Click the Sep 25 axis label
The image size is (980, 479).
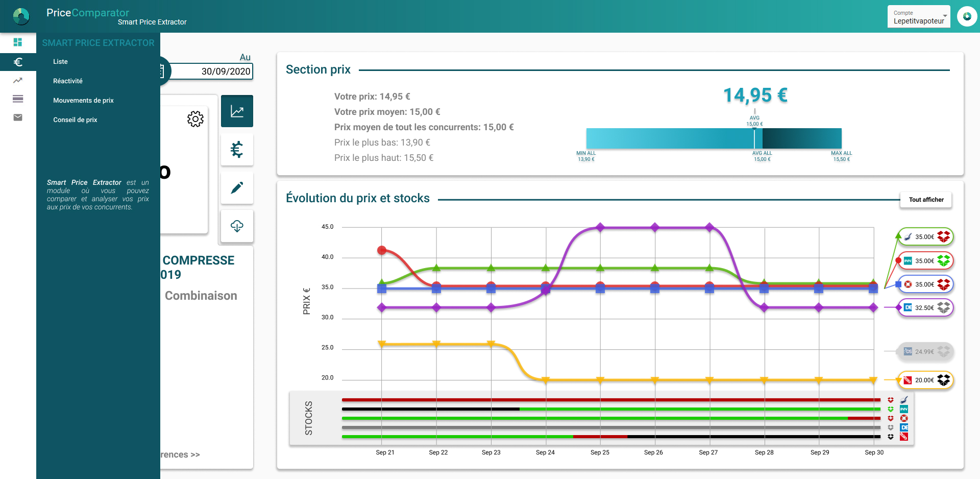[x=600, y=452]
